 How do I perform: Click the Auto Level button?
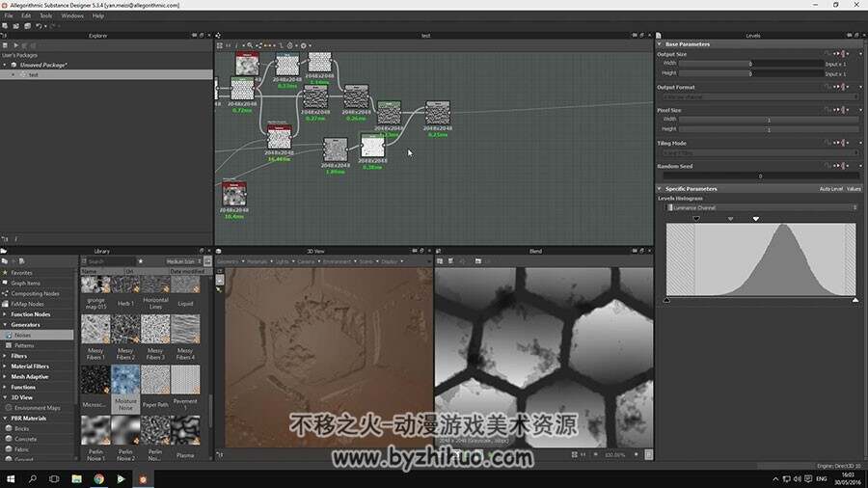pos(831,189)
